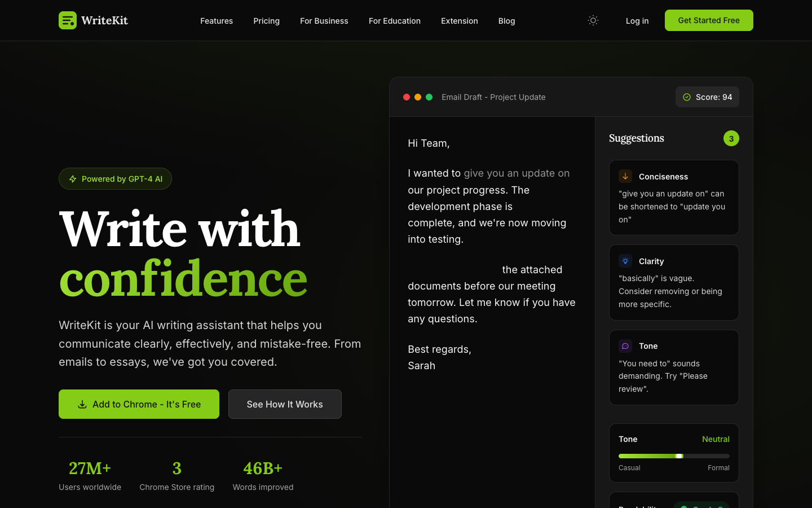Open the Features menu item
This screenshot has height=508, width=812.
217,21
